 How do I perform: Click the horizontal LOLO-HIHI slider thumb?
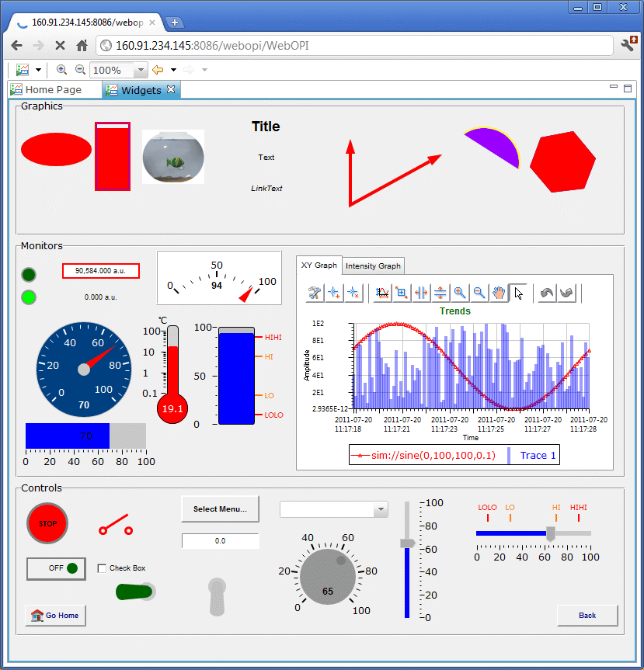551,533
